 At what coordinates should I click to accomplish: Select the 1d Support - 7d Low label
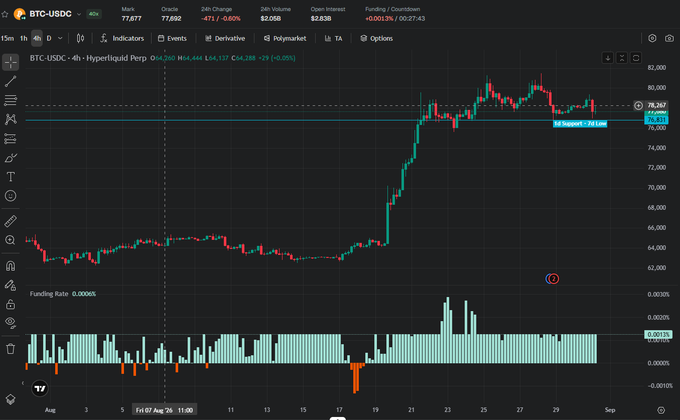pos(580,124)
